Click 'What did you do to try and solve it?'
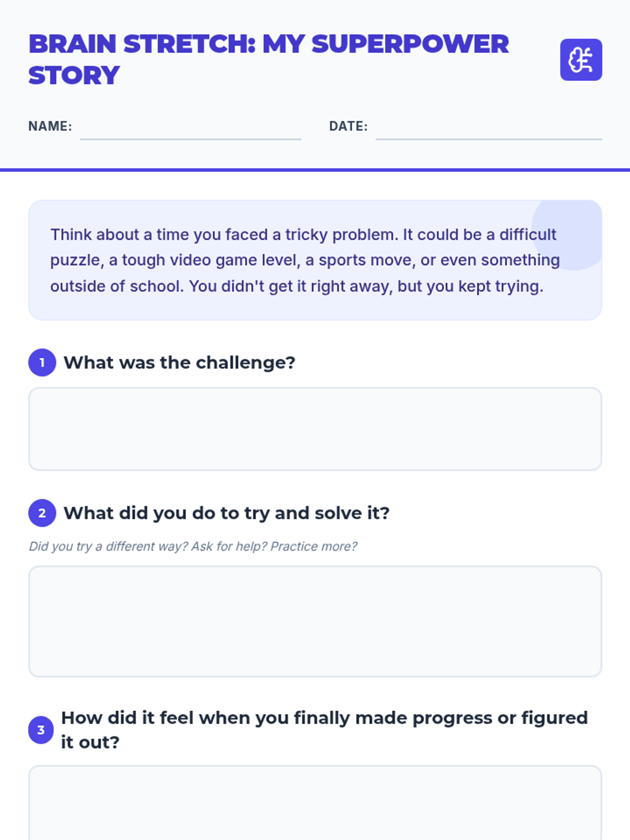630x840 pixels. pos(226,513)
